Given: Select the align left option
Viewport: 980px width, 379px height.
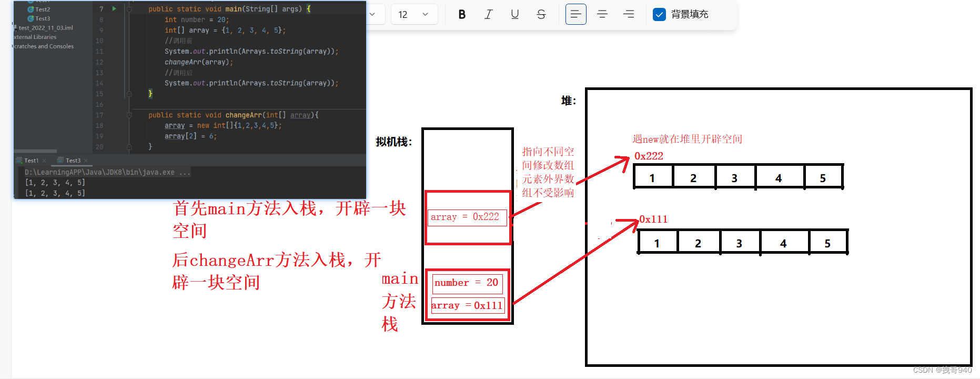Looking at the screenshot, I should [575, 14].
